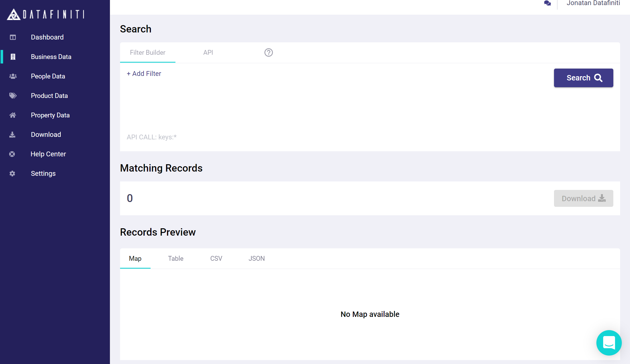Screen dimensions: 630x364
Task: Click the purple Search button
Action: (x=583, y=78)
